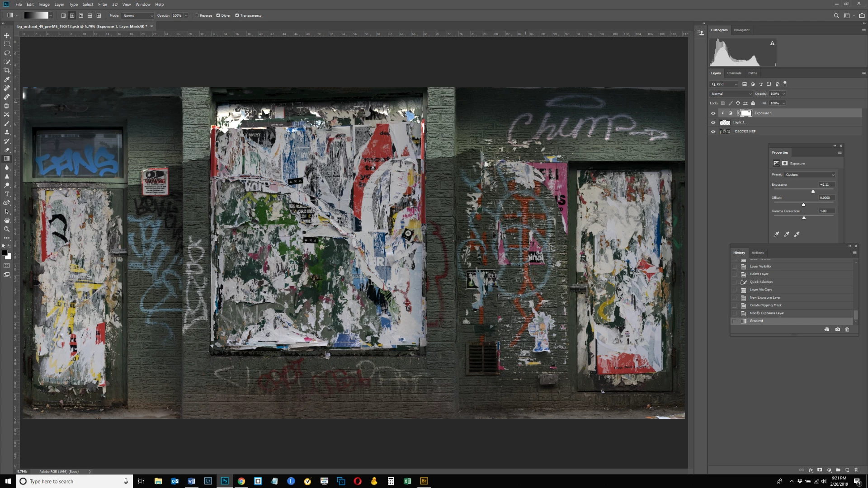Image resolution: width=868 pixels, height=488 pixels.
Task: Open the gradient Mode dropdown
Action: [138, 15]
